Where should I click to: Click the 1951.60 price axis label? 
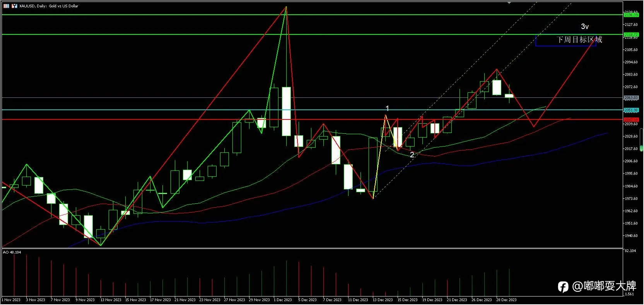[x=631, y=223]
